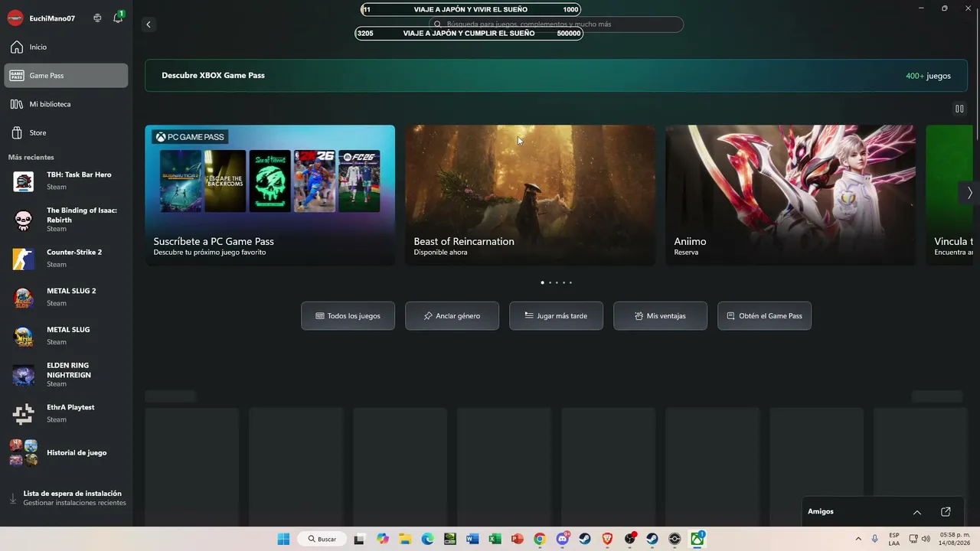Select Game Pass in the sidebar
Viewport: 980px width, 551px height.
coord(66,76)
